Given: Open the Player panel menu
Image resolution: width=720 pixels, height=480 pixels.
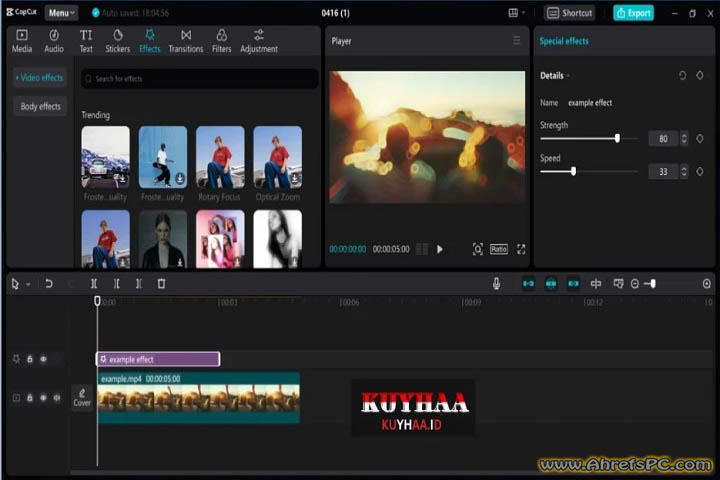Looking at the screenshot, I should (517, 40).
